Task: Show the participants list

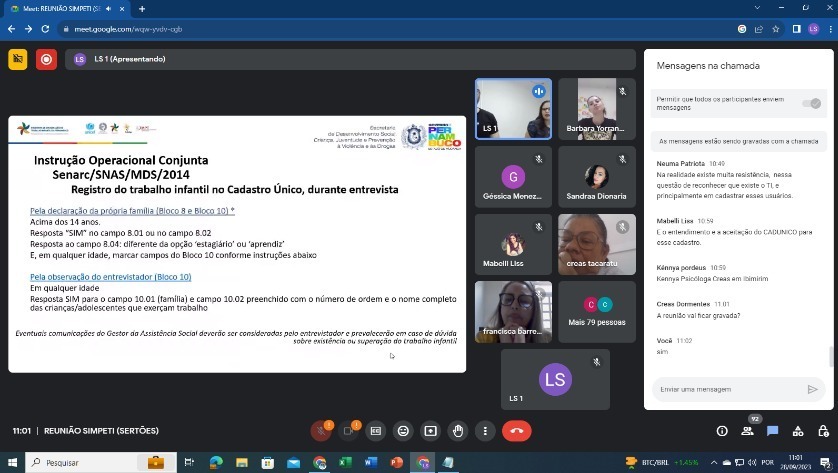Action: click(x=747, y=431)
